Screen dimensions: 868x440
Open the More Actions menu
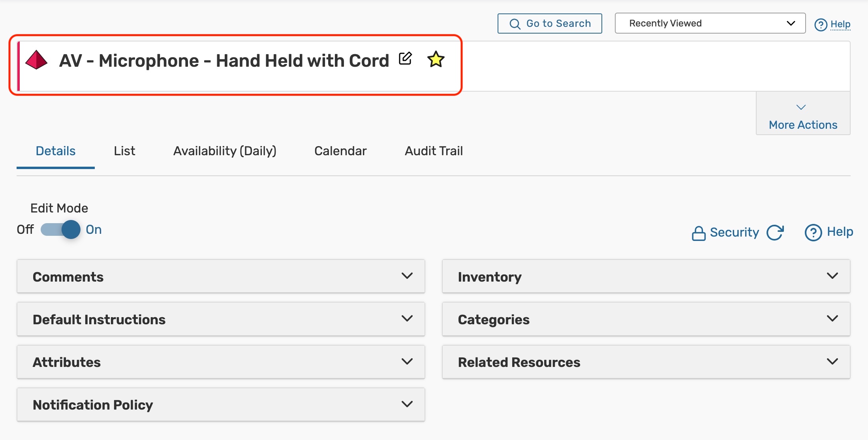tap(802, 117)
